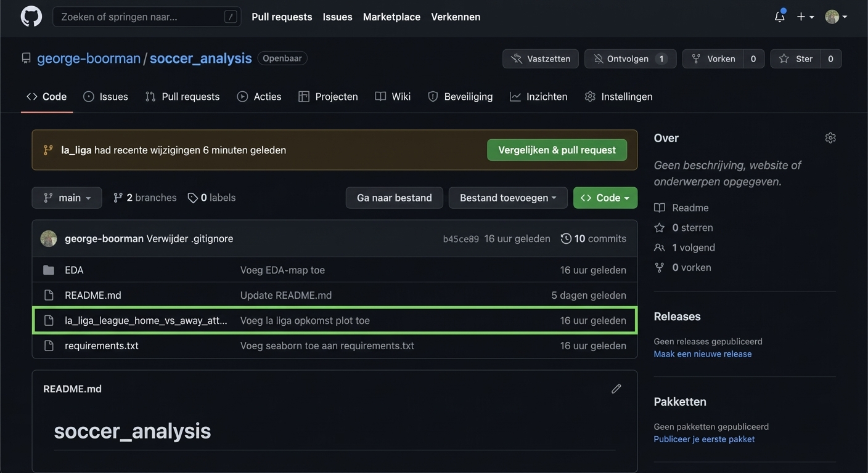Expand the Bestand toevoegen dropdown
Screen dimensions: 868x473
pos(507,198)
